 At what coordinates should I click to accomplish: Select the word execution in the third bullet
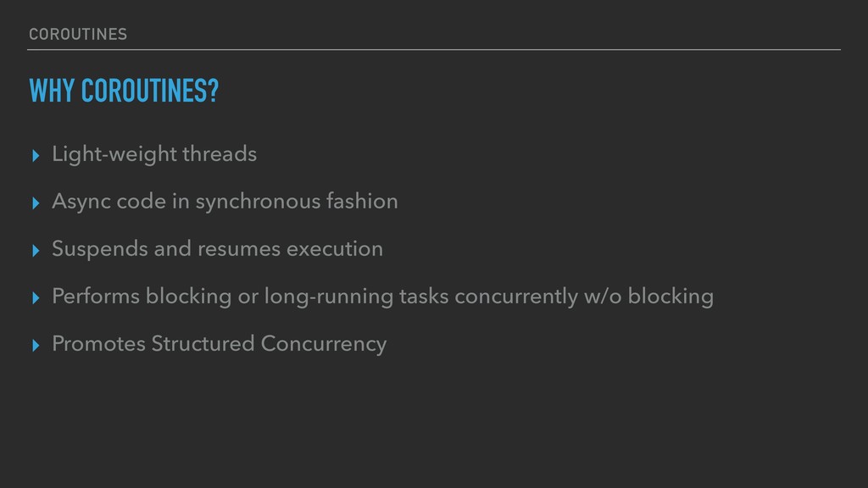coord(335,250)
